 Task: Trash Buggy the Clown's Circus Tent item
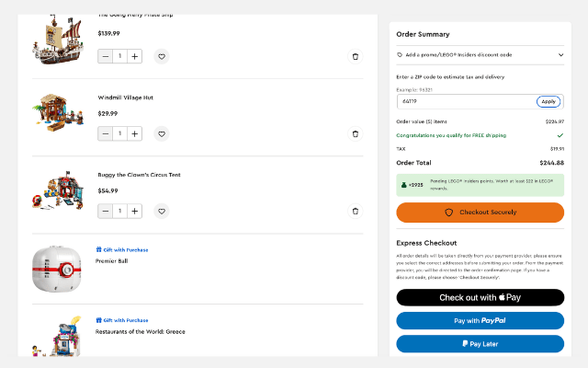[356, 211]
